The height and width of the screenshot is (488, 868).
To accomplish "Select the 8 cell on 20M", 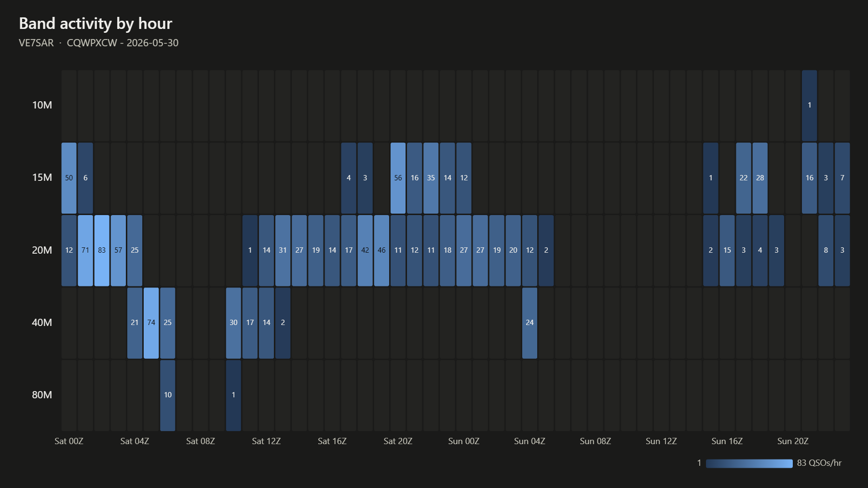I will (x=826, y=250).
